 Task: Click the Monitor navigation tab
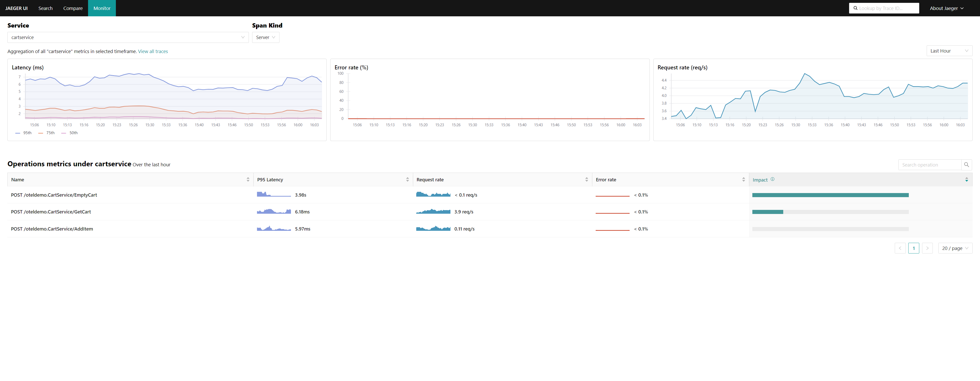[x=102, y=7]
